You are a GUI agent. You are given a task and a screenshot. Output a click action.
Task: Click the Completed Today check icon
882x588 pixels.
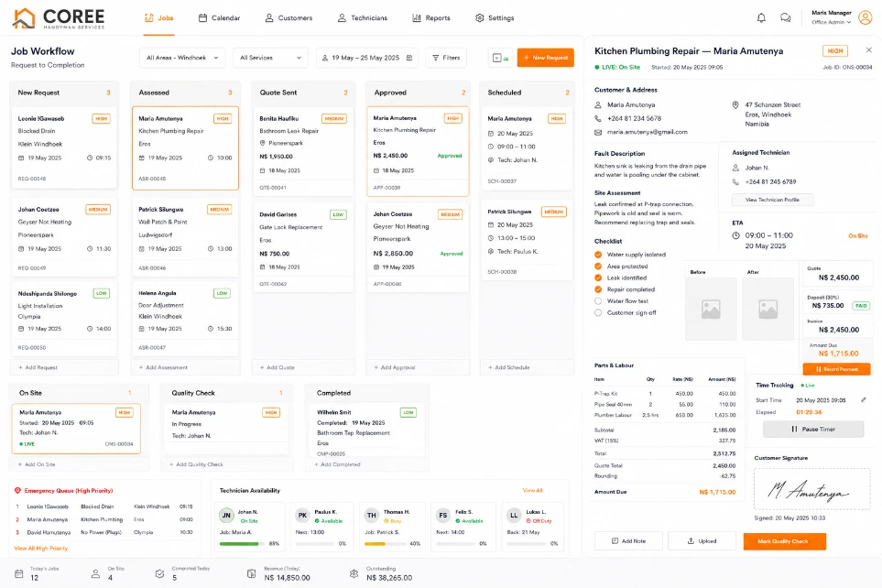pos(159,574)
